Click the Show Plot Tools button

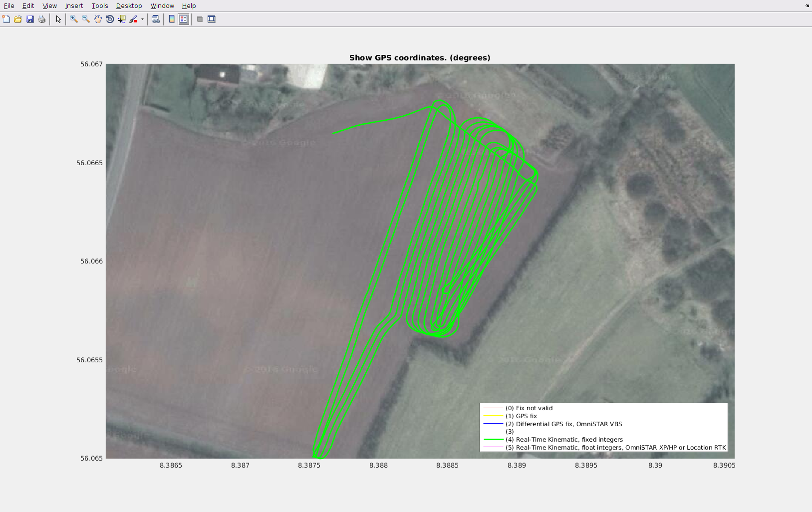[212, 19]
